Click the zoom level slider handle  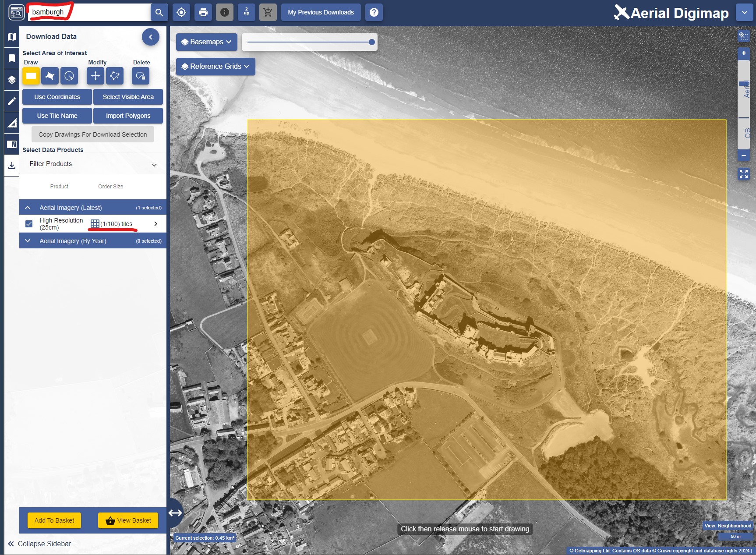click(x=744, y=83)
